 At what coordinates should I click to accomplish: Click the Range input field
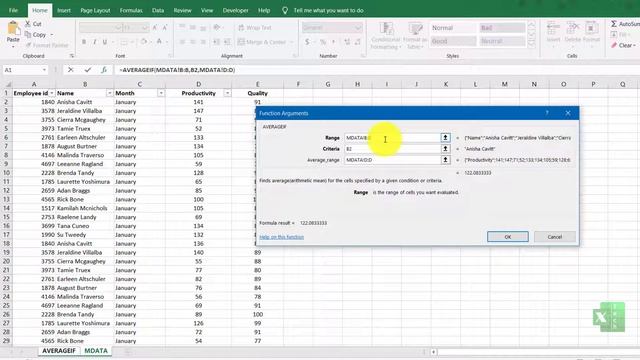point(392,138)
